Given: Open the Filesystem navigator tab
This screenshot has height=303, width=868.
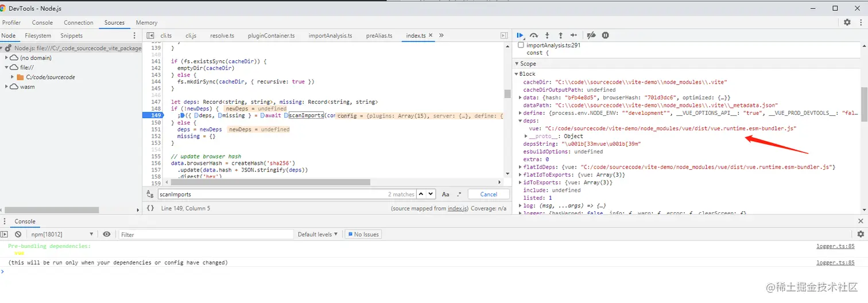Looking at the screenshot, I should pos(38,36).
